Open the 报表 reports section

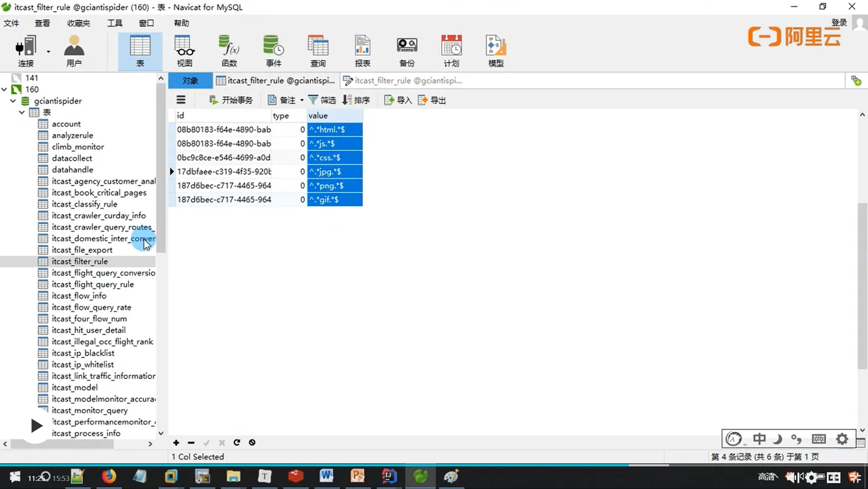363,52
